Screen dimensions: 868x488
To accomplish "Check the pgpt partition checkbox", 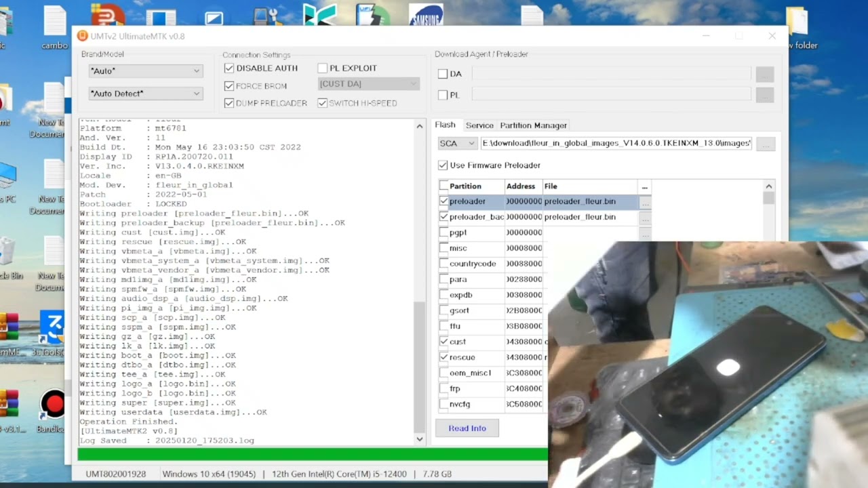I will (x=444, y=232).
